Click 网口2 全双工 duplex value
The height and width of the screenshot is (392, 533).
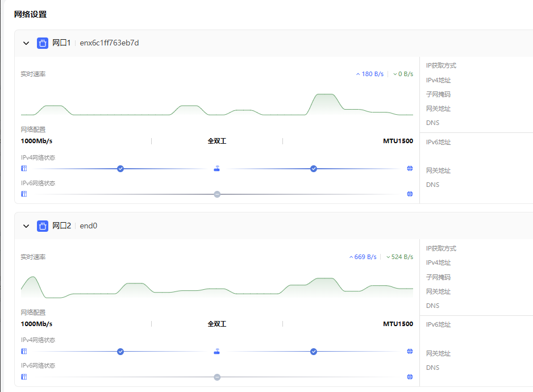click(x=217, y=324)
